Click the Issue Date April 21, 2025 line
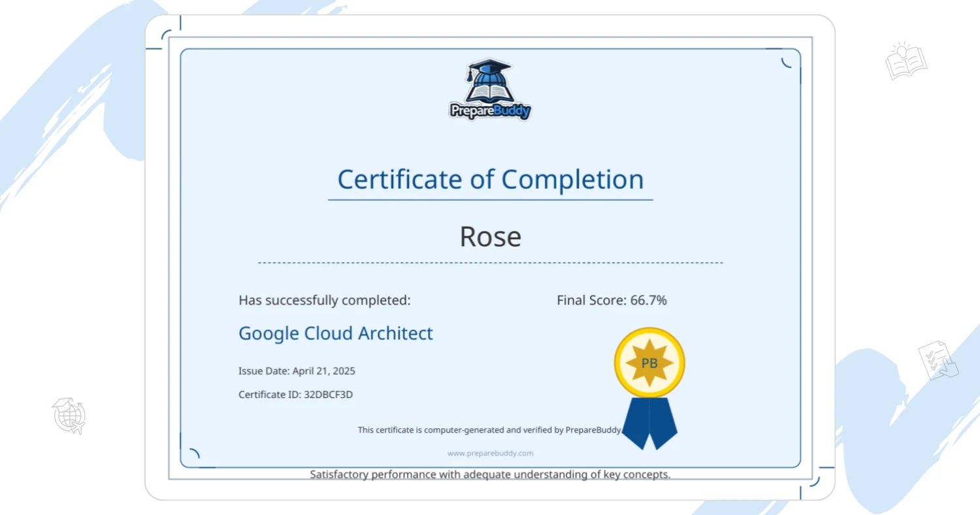 (x=297, y=371)
